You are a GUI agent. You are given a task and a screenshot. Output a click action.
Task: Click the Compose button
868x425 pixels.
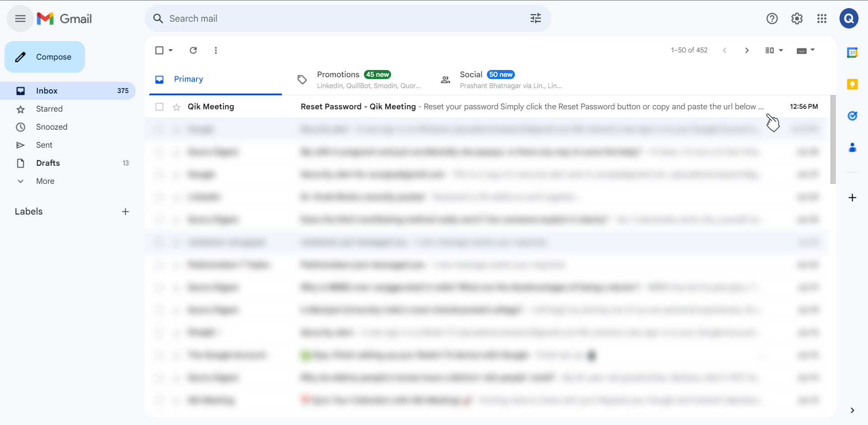point(44,57)
